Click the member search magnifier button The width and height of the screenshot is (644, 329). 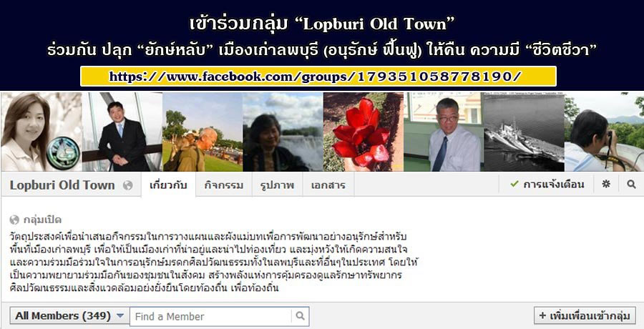pyautogui.click(x=301, y=316)
